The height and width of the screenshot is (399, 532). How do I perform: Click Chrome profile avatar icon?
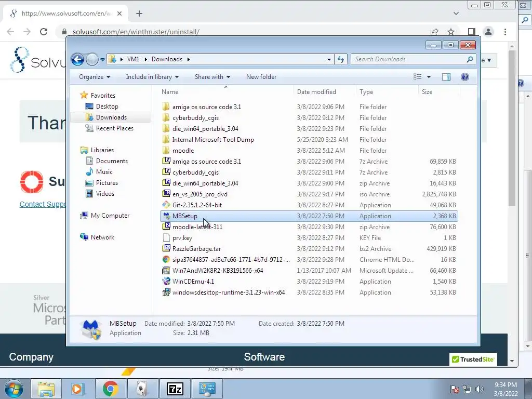pos(488,32)
